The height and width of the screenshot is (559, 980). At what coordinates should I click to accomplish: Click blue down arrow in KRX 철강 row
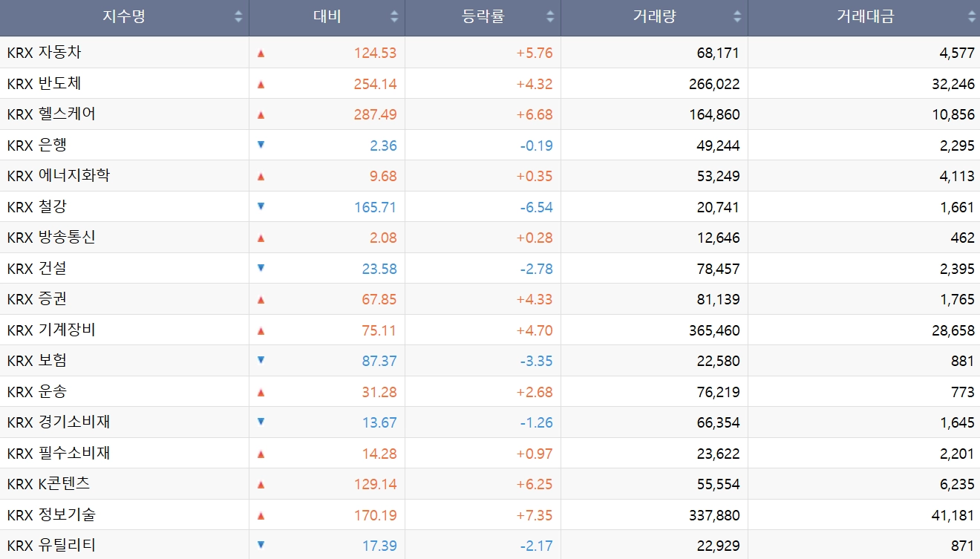tap(261, 206)
